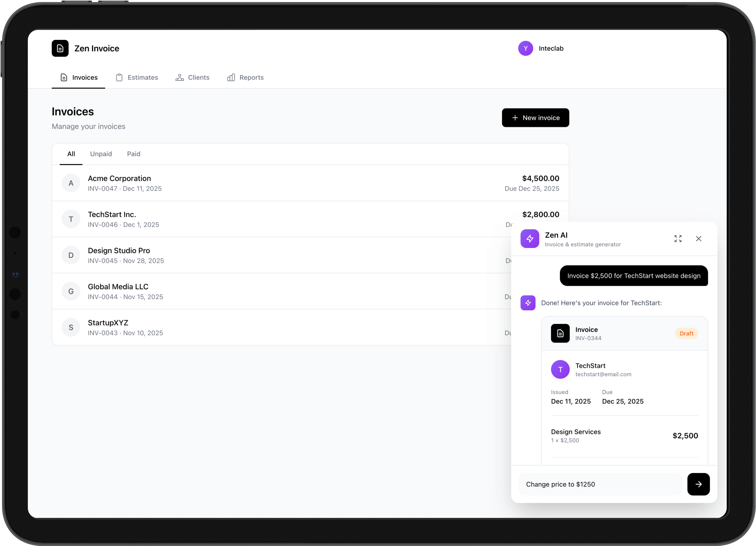Viewport: 756px width, 546px height.
Task: Click the Acme Corporation avatar letter A
Action: click(71, 183)
